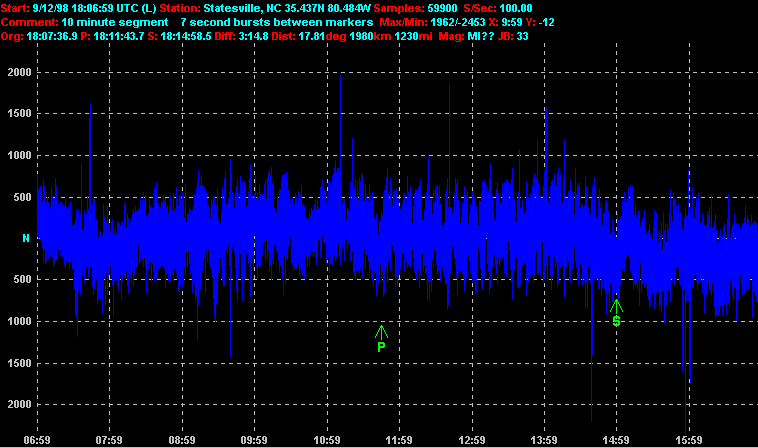Click the Samples value 59900

[x=442, y=8]
